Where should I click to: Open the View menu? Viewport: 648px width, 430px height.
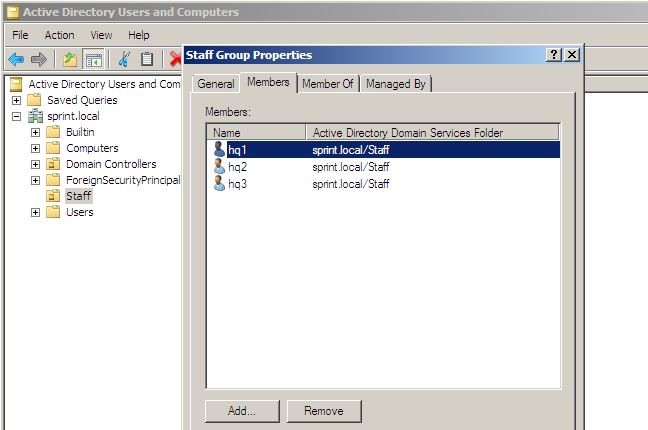[101, 35]
